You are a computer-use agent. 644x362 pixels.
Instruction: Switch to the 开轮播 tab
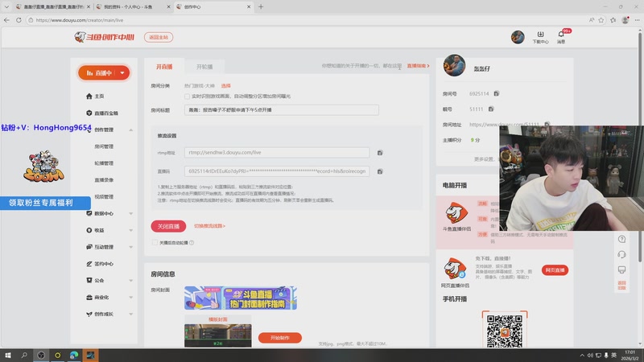(x=204, y=66)
